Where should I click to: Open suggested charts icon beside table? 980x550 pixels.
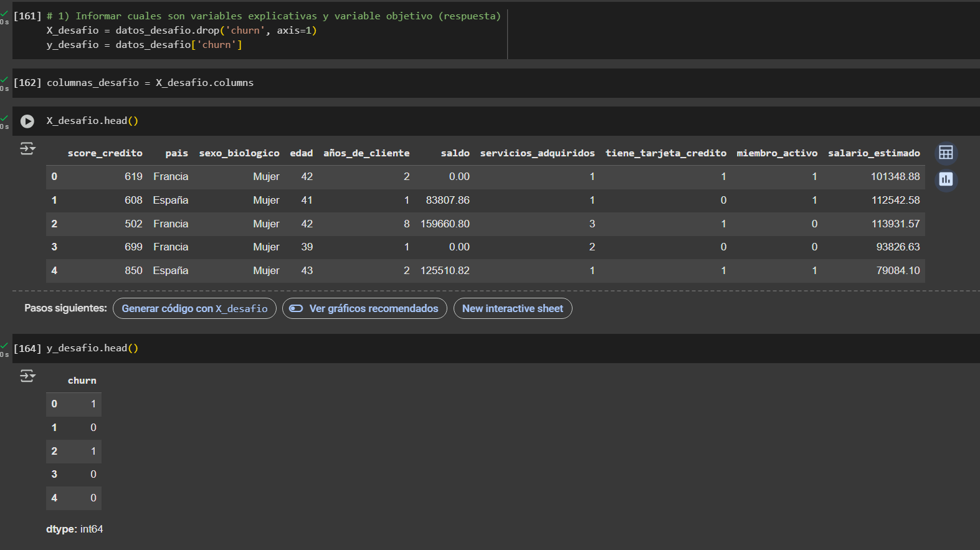click(x=946, y=179)
